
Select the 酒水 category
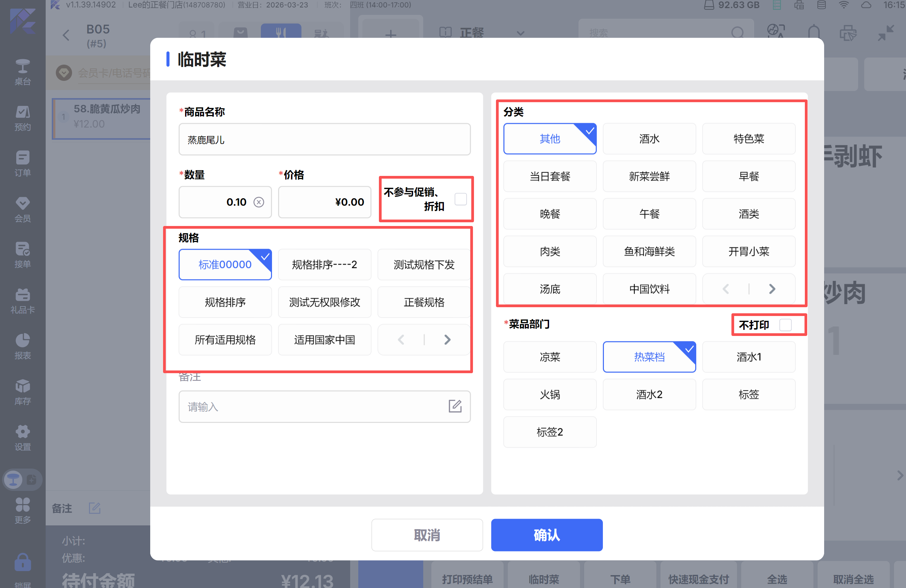point(649,139)
